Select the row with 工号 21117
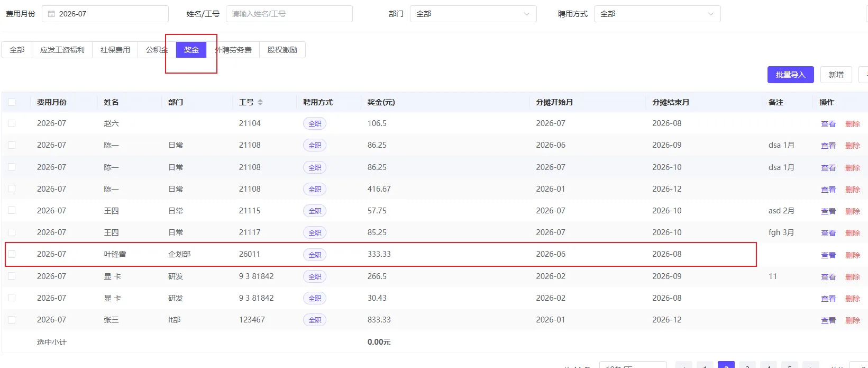The image size is (868, 368). (12, 232)
